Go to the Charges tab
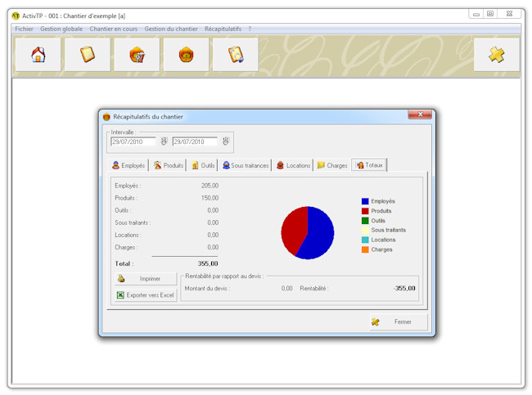This screenshot has height=395, width=532. point(332,165)
